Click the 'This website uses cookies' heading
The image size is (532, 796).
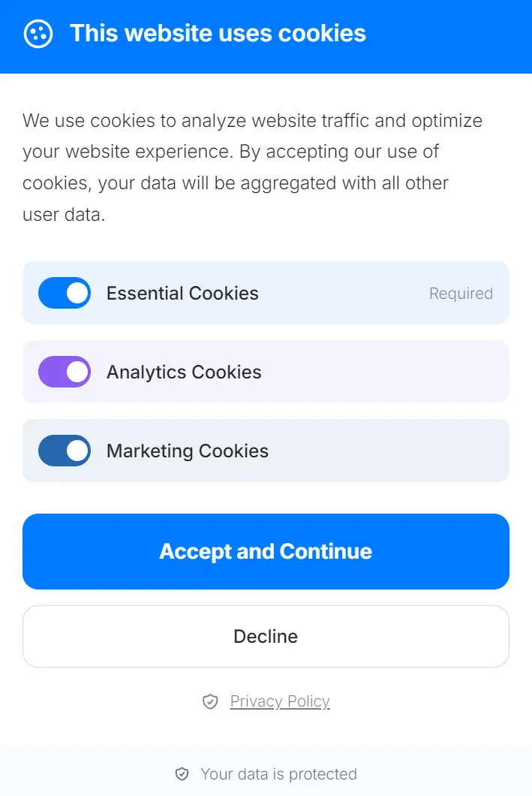[218, 34]
